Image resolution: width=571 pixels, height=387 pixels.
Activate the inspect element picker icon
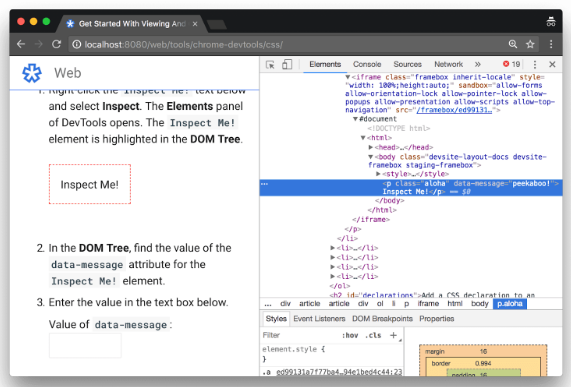click(270, 64)
